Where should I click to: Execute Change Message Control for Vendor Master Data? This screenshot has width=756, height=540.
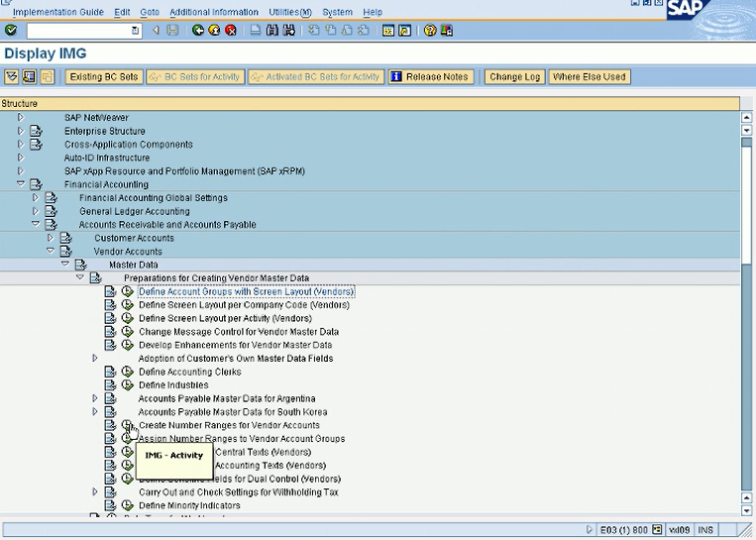127,332
